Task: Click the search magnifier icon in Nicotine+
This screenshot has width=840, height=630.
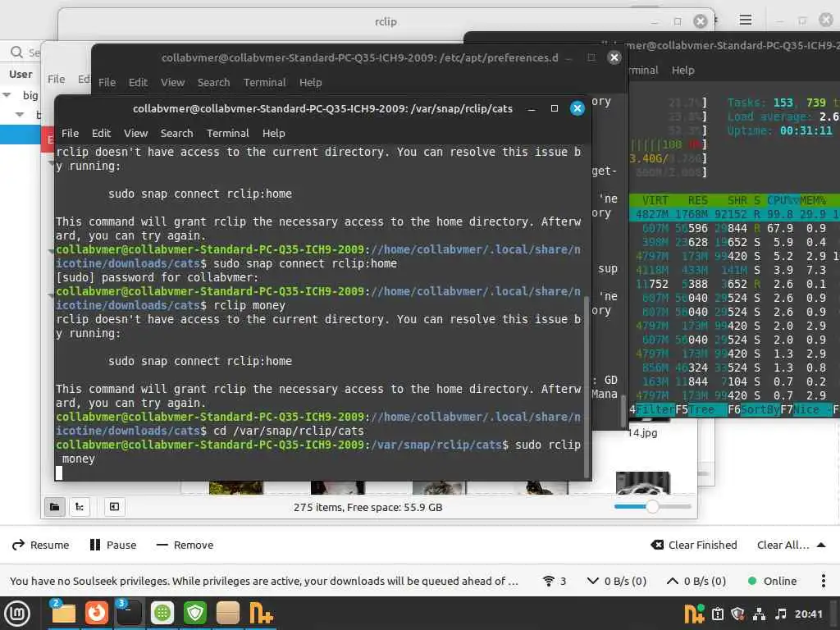Action: [16, 52]
